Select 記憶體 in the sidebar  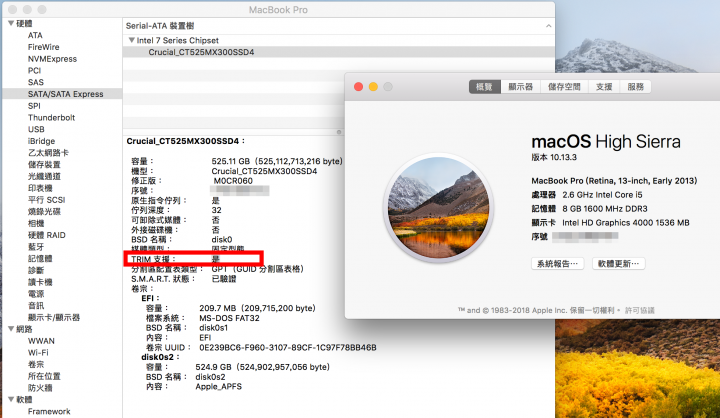point(40,259)
